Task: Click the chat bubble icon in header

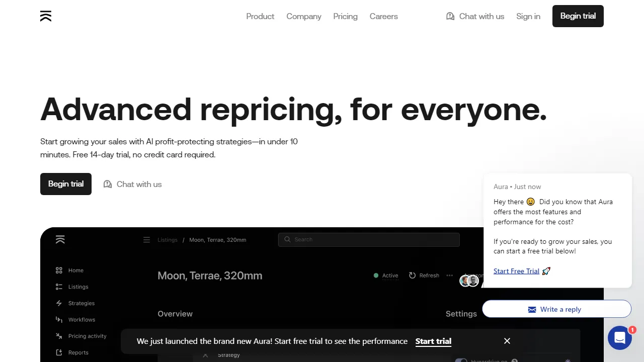Action: coord(450,16)
